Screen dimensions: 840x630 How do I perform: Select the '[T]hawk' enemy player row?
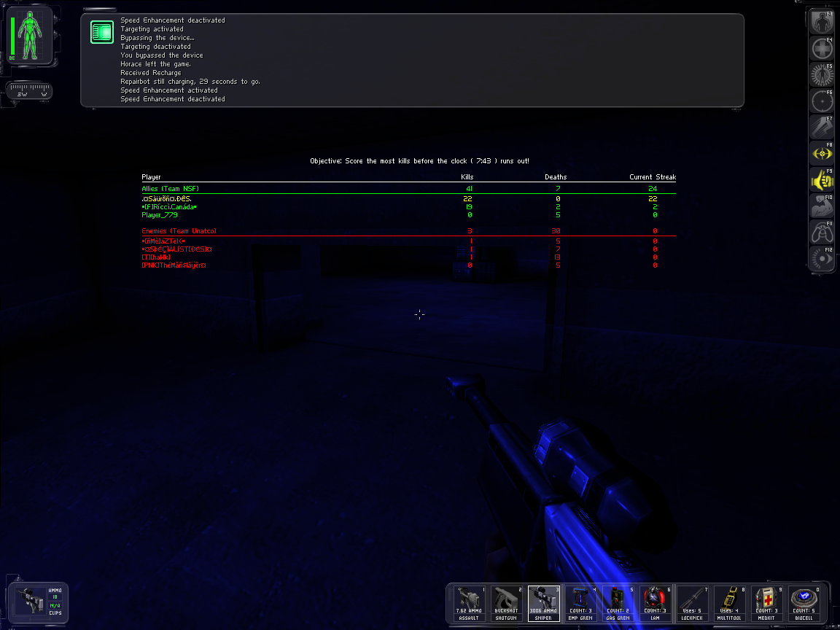[409, 257]
